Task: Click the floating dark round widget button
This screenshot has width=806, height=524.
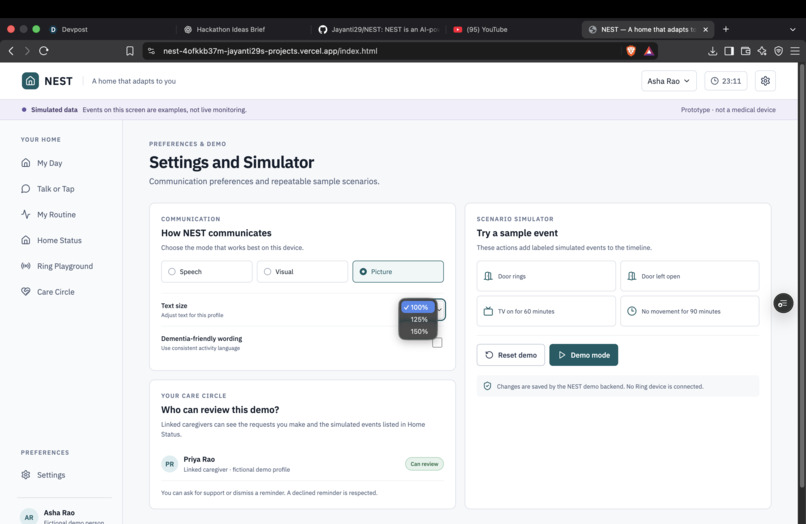Action: click(x=783, y=303)
